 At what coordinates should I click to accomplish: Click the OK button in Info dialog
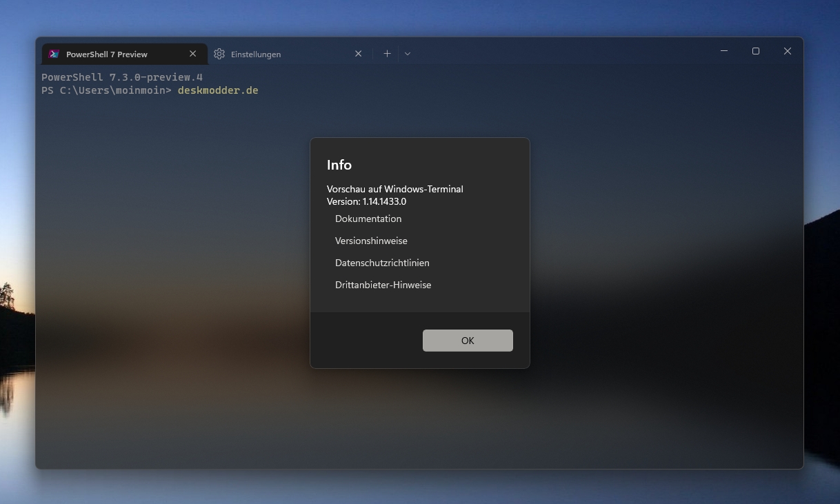(x=468, y=341)
